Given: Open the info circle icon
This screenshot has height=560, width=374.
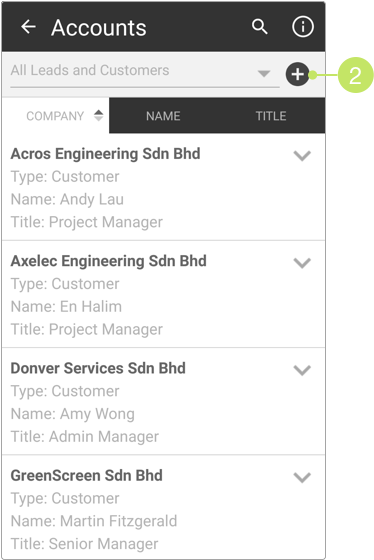Looking at the screenshot, I should click(303, 27).
